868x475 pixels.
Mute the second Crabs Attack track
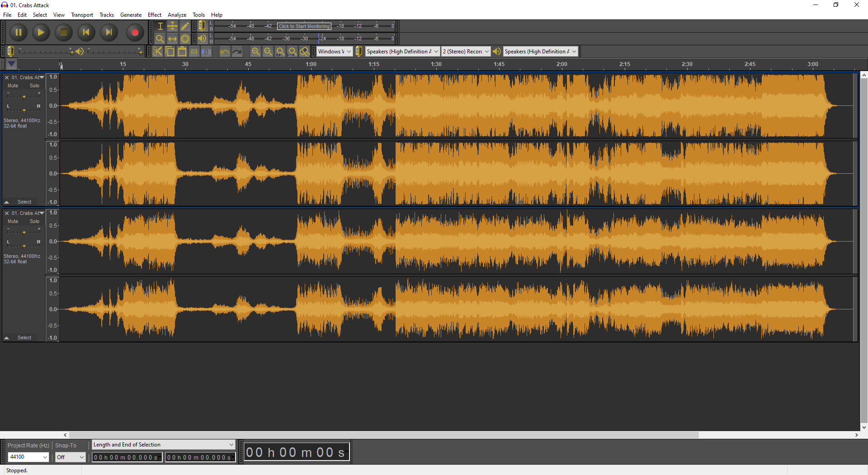13,221
